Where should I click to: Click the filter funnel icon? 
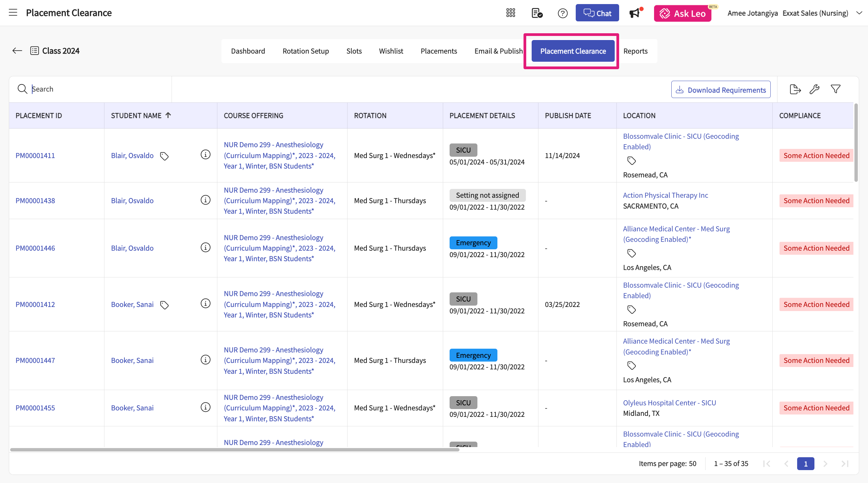click(x=835, y=89)
